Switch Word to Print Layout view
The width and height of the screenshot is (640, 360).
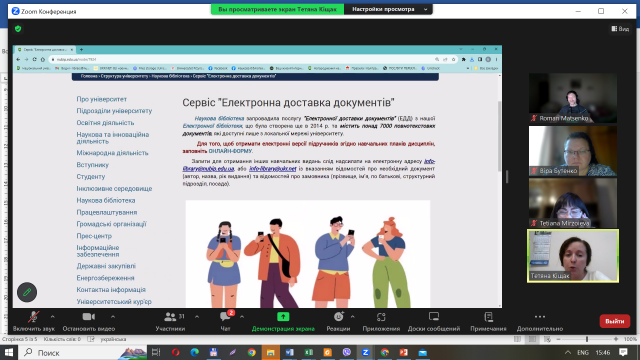tap(532, 339)
